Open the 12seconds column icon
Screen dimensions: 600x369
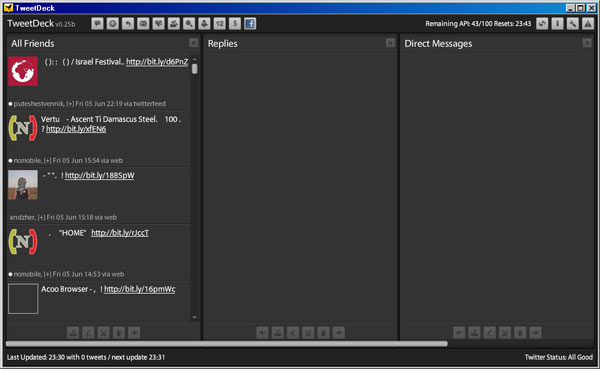tap(220, 24)
